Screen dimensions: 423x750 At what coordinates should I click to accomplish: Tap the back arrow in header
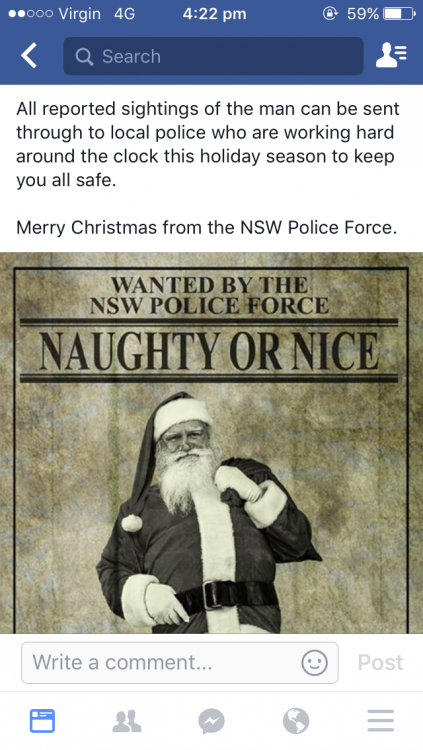29,56
